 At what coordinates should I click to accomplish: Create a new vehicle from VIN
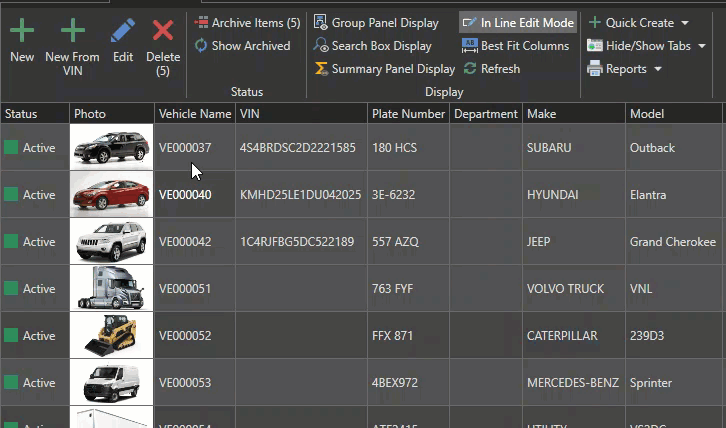pos(72,31)
